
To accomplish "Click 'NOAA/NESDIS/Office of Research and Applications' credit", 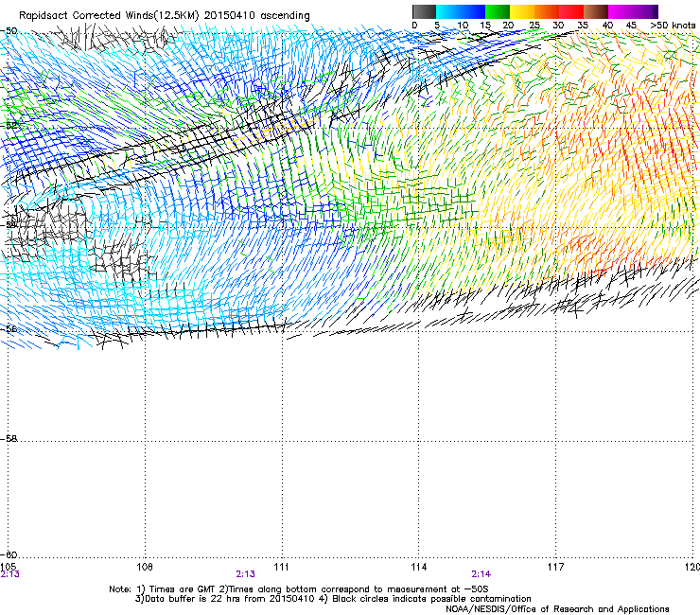I will pyautogui.click(x=557, y=609).
